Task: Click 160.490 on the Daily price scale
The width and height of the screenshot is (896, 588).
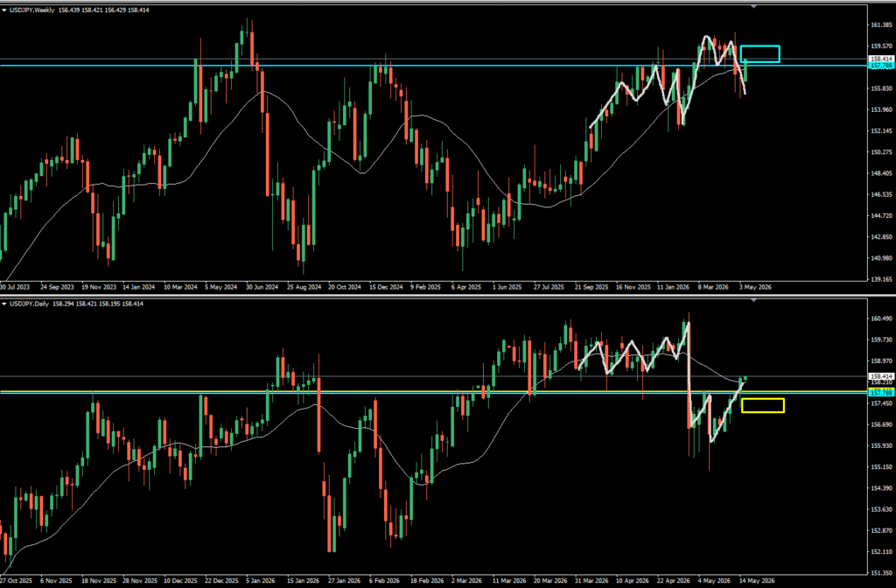Action: pos(882,318)
